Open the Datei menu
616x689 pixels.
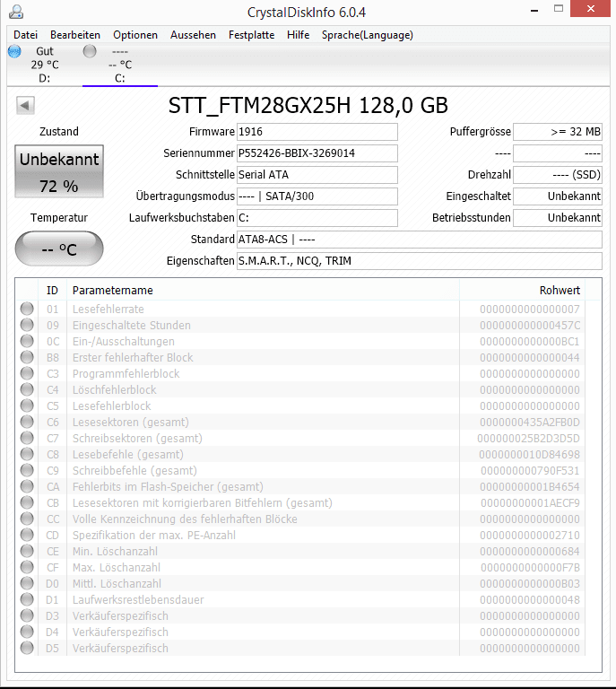[x=25, y=35]
